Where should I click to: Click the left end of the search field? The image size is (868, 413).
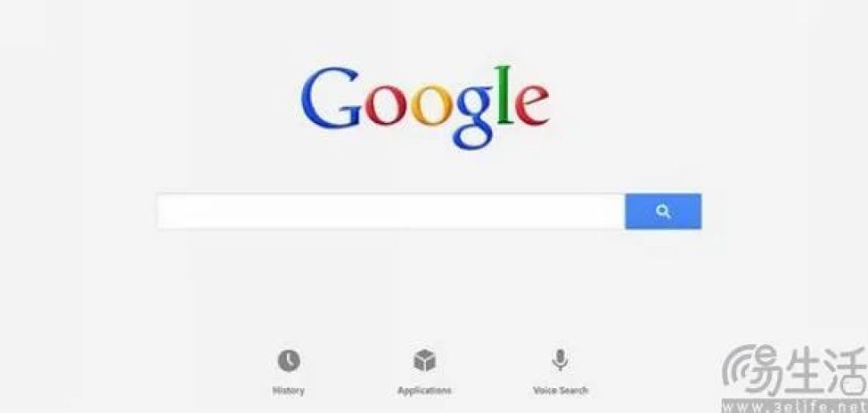[166, 211]
